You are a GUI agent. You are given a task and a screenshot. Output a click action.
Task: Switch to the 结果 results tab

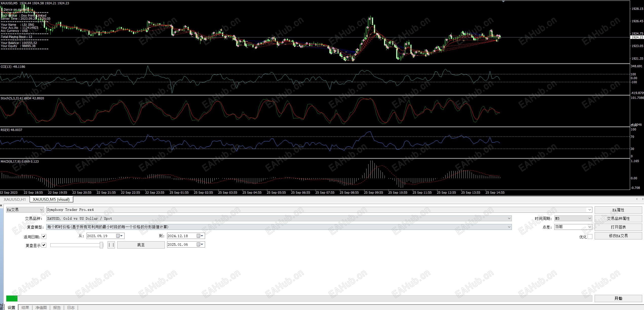click(25, 307)
